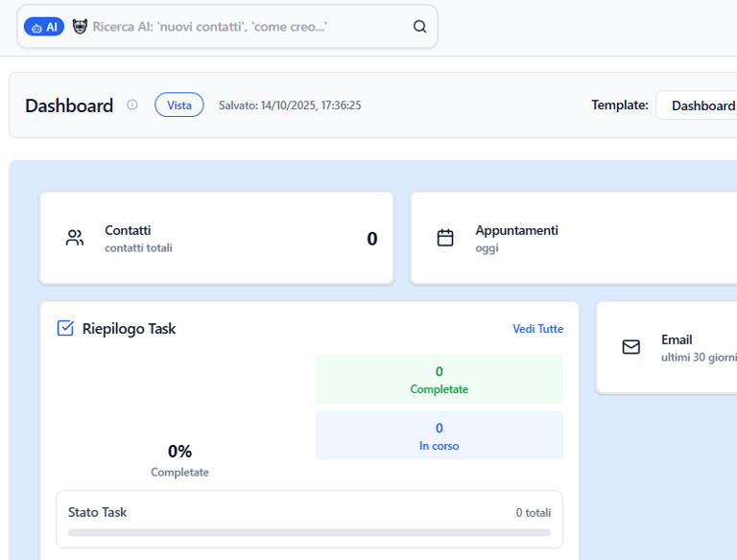737x560 pixels.
Task: Click the 0% Completate value
Action: (x=179, y=452)
